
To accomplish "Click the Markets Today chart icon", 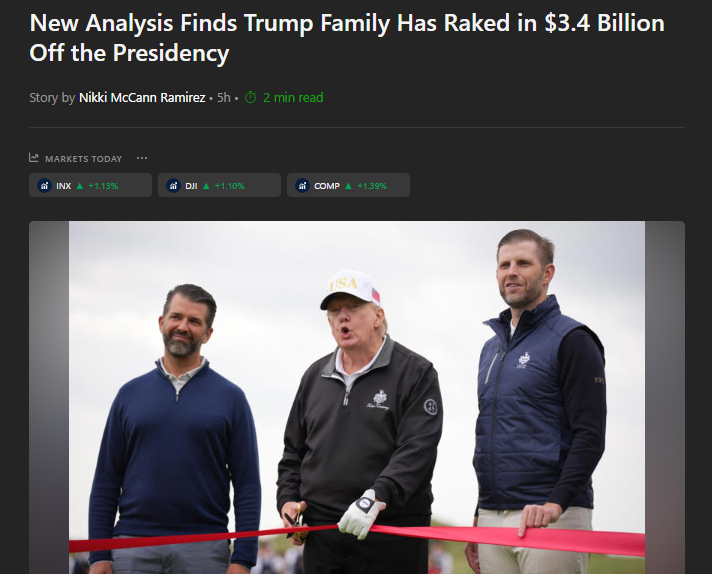I will (34, 158).
